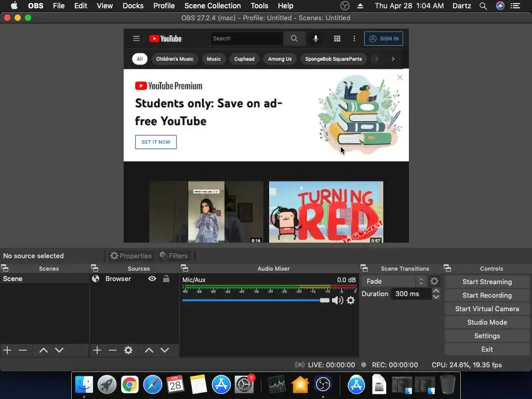532x399 pixels.
Task: Pop out the Scene Transitions dock
Action: coord(364,269)
